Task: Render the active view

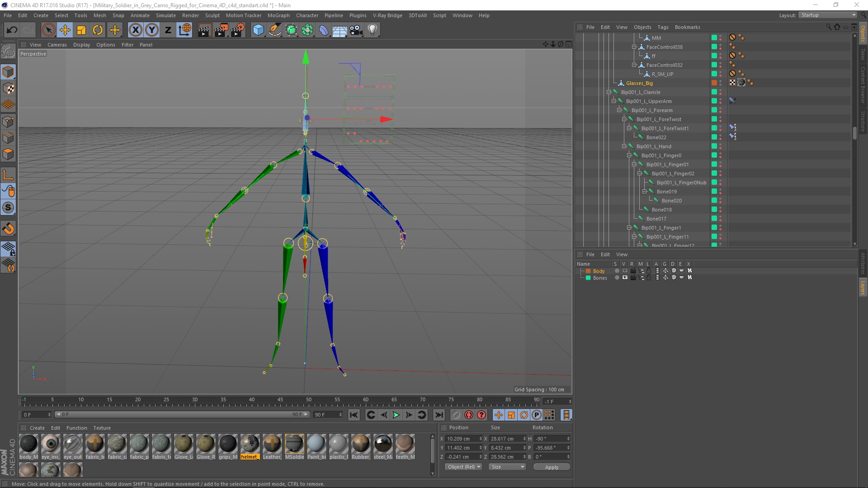Action: click(x=204, y=30)
